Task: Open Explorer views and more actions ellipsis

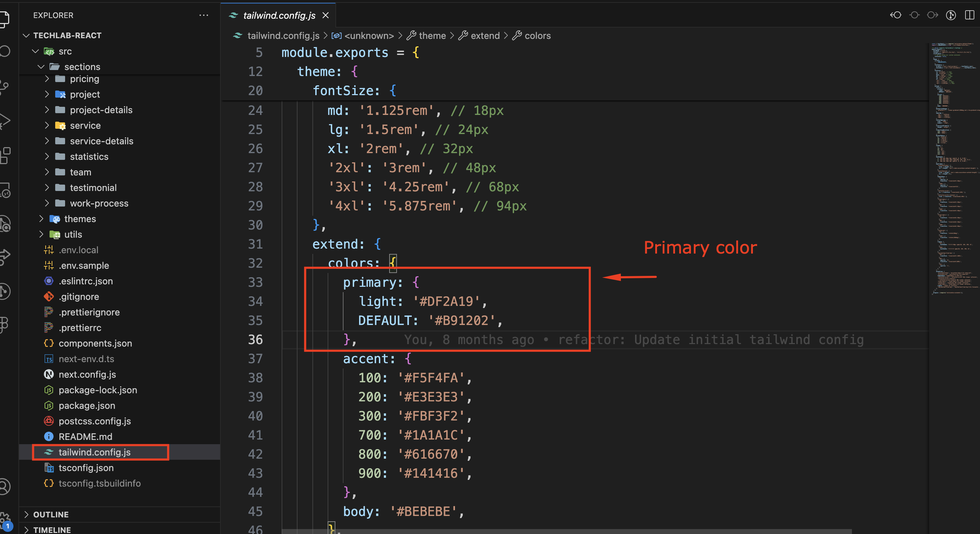Action: (203, 15)
